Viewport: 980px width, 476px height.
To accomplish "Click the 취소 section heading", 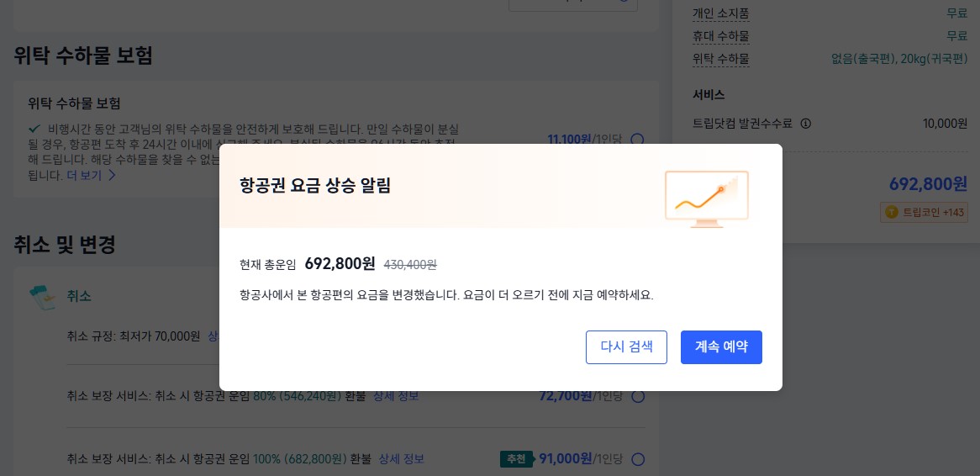I will (x=79, y=296).
